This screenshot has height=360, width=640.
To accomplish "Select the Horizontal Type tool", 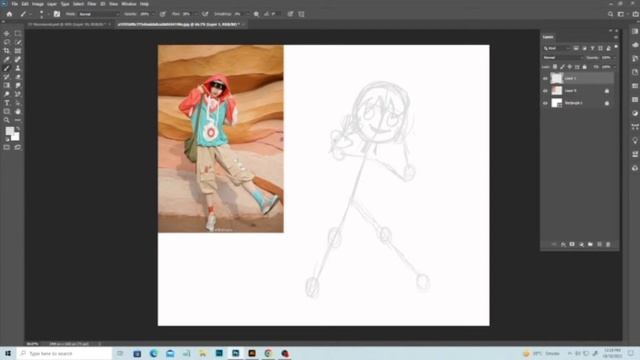I will pyautogui.click(x=7, y=103).
